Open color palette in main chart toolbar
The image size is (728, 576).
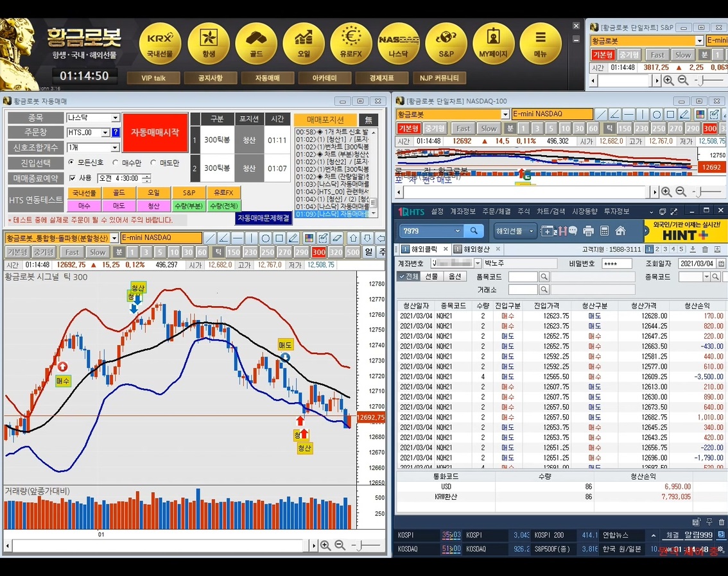pos(309,239)
